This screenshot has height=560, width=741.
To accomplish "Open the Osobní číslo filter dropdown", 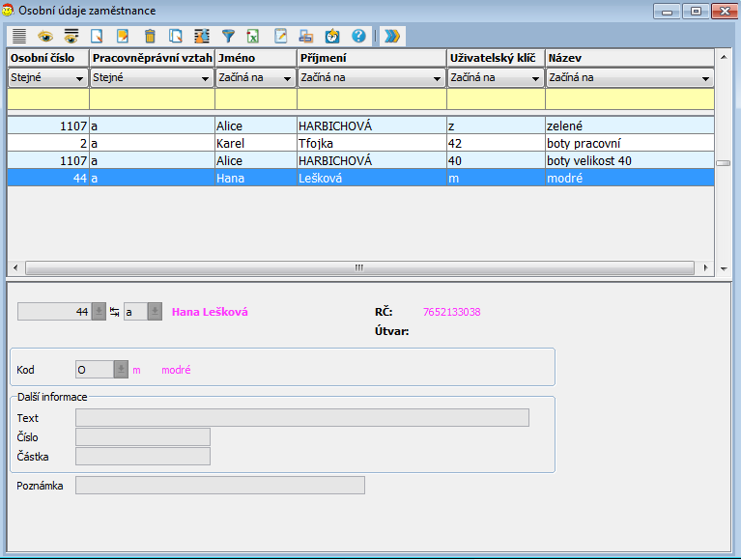I will [x=78, y=78].
